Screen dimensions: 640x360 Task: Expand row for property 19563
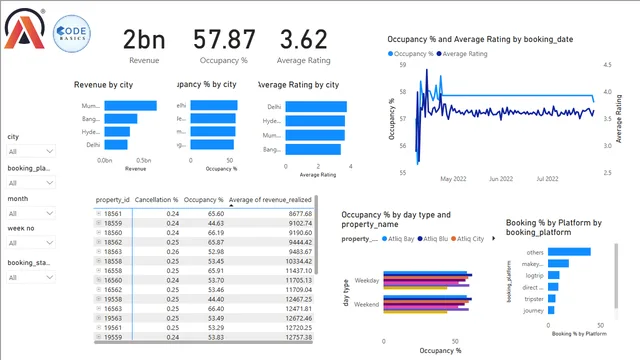pos(98,318)
